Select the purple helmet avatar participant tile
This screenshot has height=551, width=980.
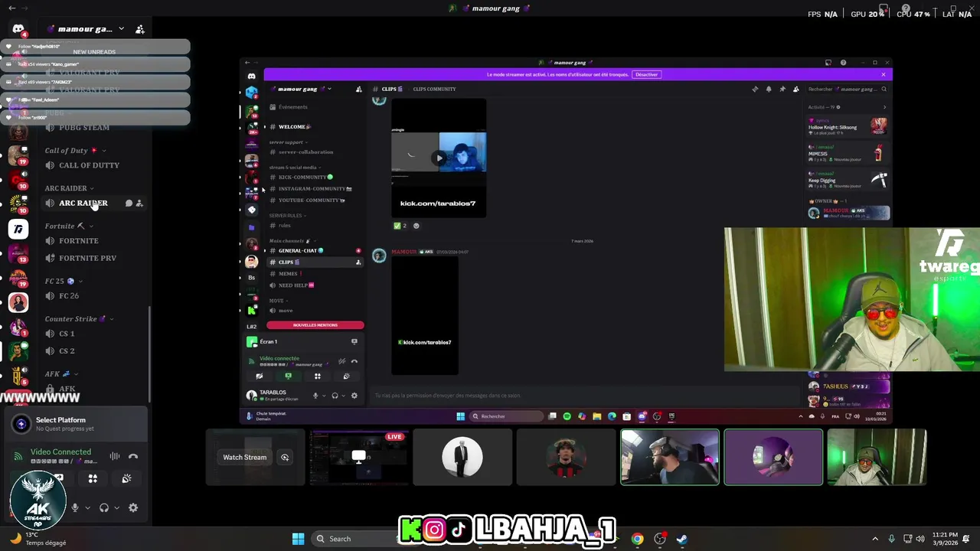(x=773, y=458)
